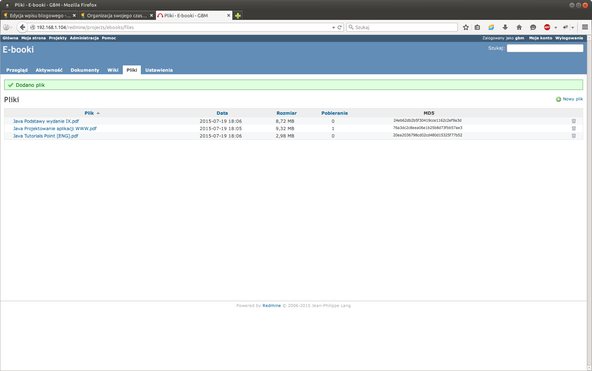This screenshot has height=371, width=592.
Task: Close the Organizacja swojego czasu tab
Action: [x=151, y=15]
